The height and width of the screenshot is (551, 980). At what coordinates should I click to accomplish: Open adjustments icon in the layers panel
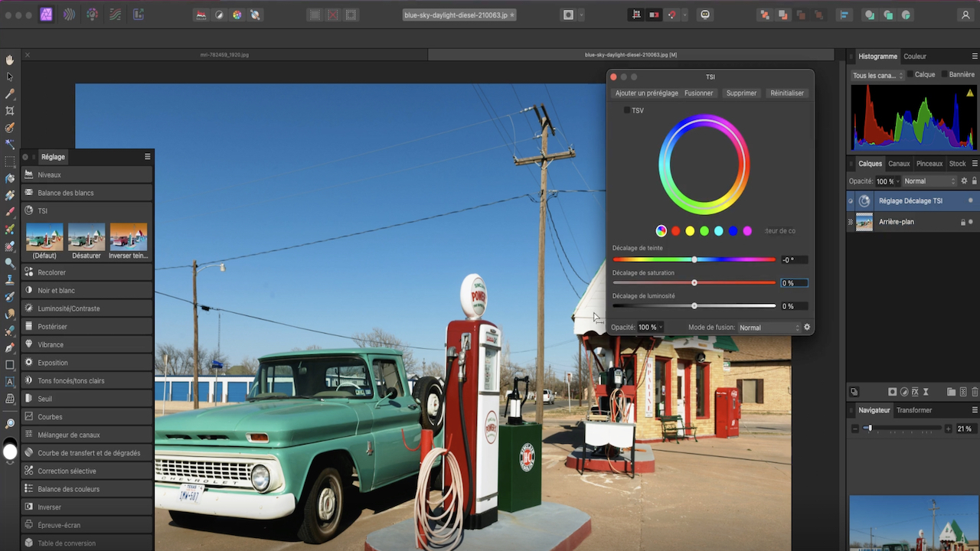pyautogui.click(x=904, y=392)
